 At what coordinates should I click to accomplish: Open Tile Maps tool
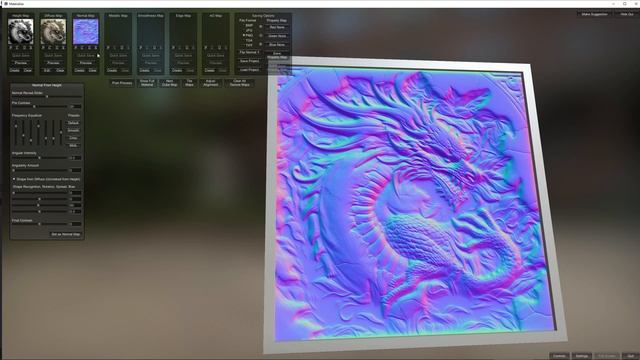189,83
